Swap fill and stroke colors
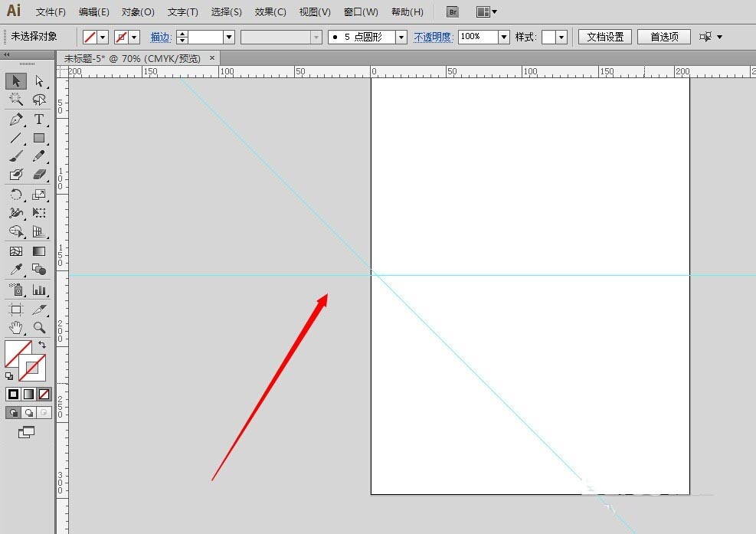756x534 pixels. click(42, 345)
